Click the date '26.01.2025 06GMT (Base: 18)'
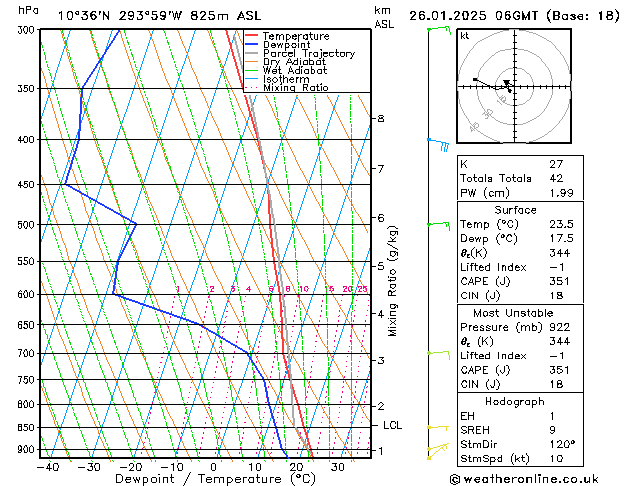Screen dimensions: 629x486 [x=514, y=16]
